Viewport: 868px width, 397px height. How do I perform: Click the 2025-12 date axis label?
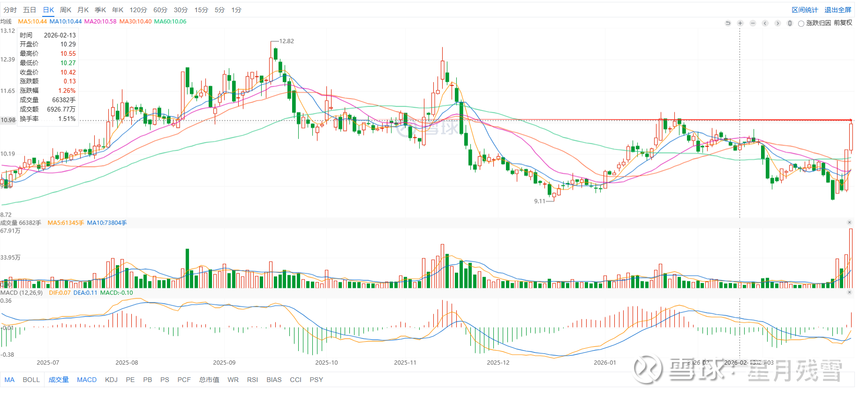498,362
